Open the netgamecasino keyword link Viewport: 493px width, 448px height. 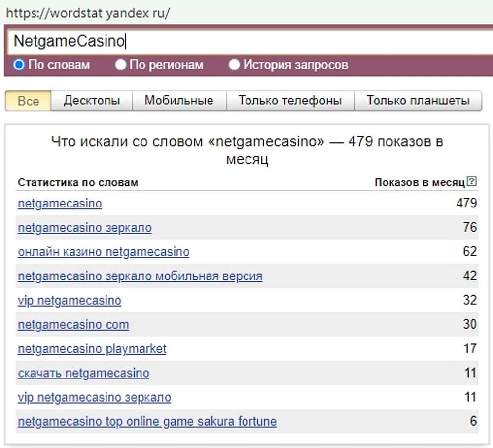point(60,204)
